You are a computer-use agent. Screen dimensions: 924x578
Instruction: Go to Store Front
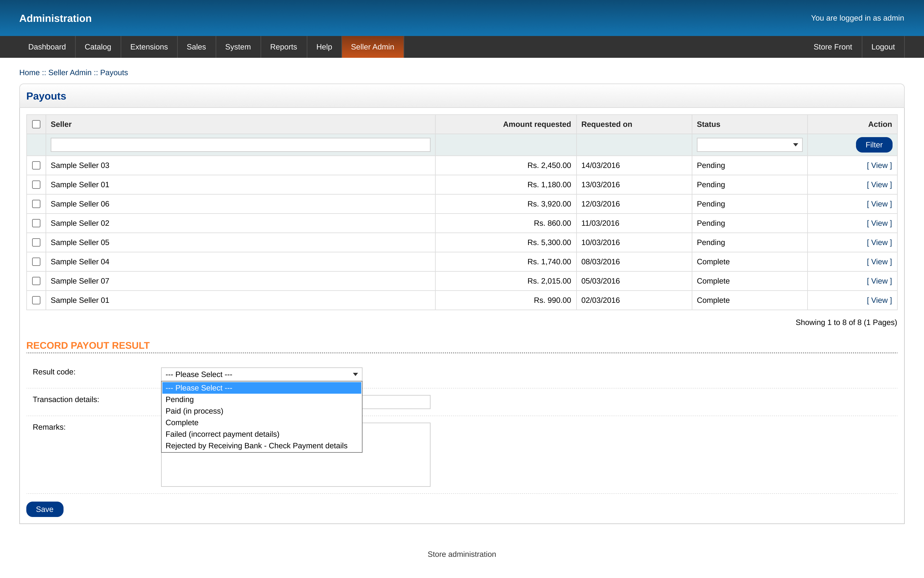pos(833,47)
